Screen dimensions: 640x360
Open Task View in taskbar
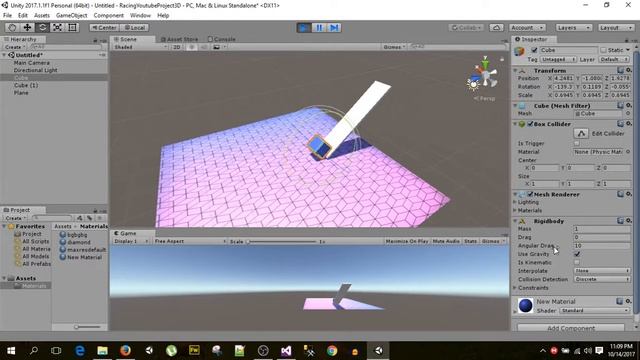(56, 350)
